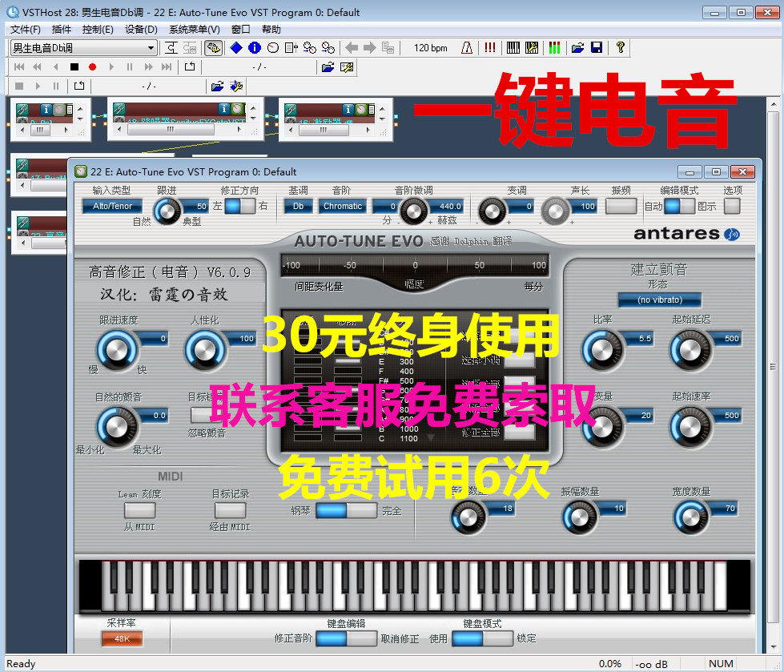
Task: Open the piano keyboard bar icon
Action: point(513,48)
